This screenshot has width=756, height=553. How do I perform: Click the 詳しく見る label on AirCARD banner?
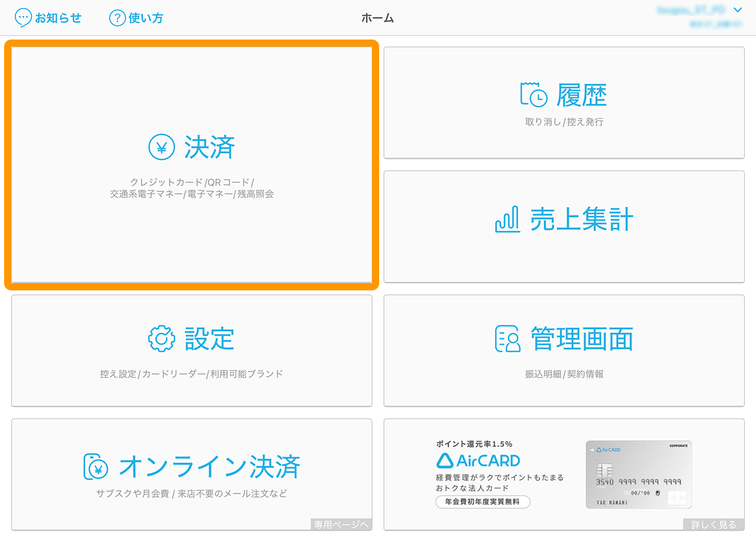coord(713,524)
